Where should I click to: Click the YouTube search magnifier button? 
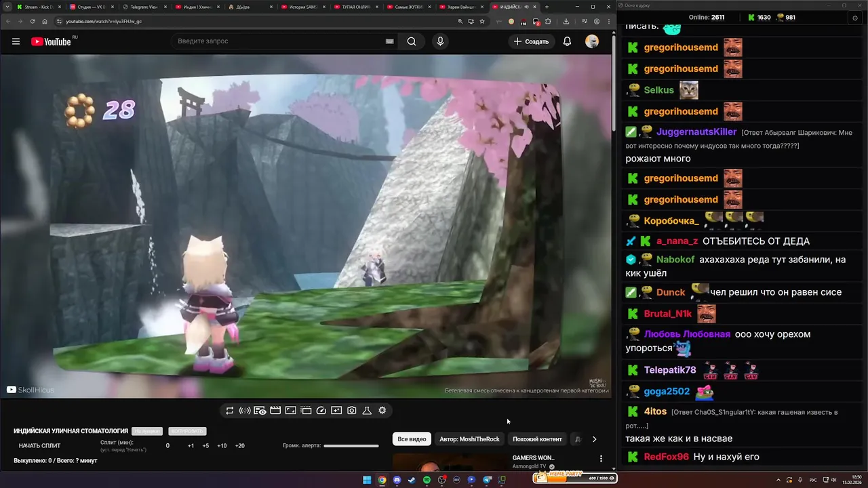coord(412,41)
